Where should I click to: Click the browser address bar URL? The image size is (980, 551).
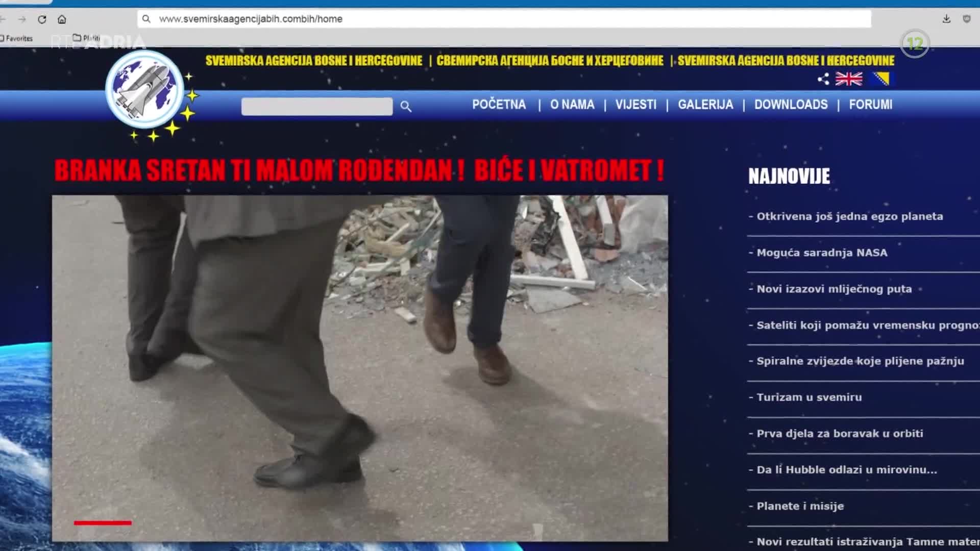tap(251, 19)
